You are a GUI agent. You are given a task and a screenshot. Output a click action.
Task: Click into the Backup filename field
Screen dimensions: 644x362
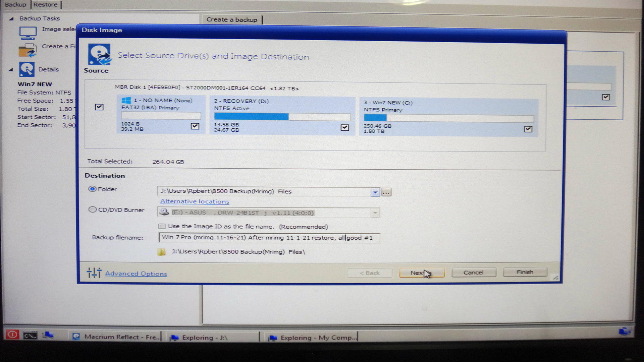coord(269,238)
